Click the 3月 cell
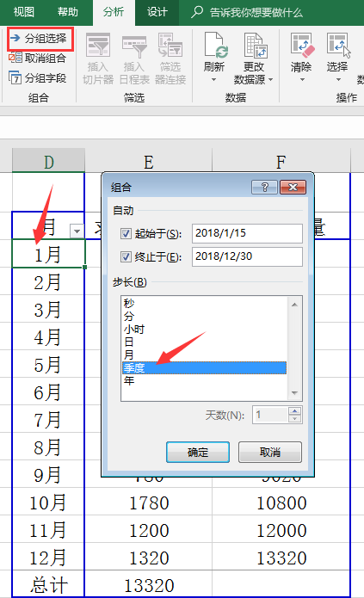Screen dimensions: 364x598 pos(48,309)
